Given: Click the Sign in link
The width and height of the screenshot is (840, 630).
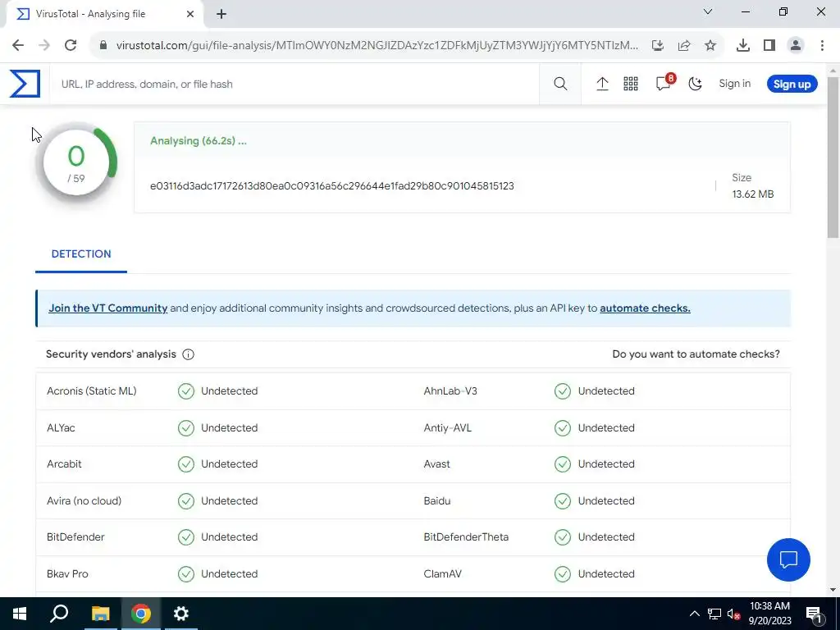Looking at the screenshot, I should pyautogui.click(x=734, y=84).
